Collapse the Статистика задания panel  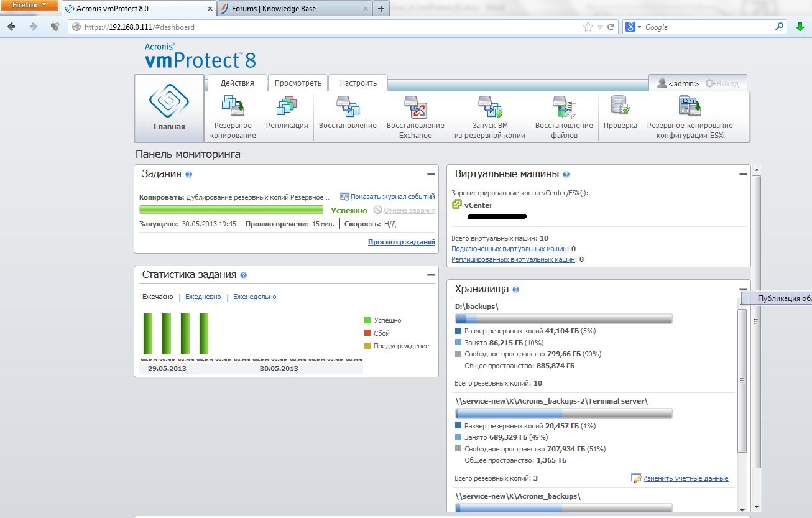pyautogui.click(x=431, y=275)
